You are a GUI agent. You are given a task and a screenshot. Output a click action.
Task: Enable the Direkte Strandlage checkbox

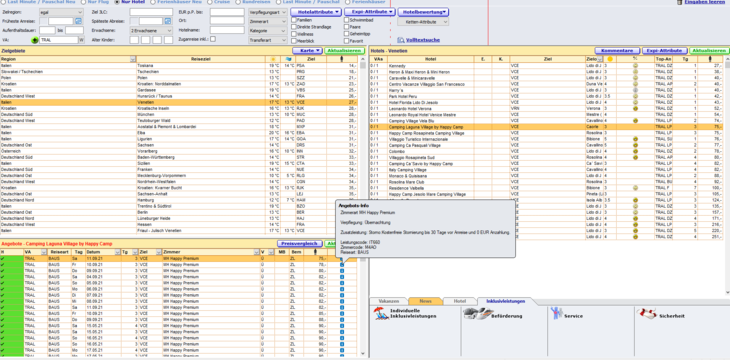[x=294, y=27]
